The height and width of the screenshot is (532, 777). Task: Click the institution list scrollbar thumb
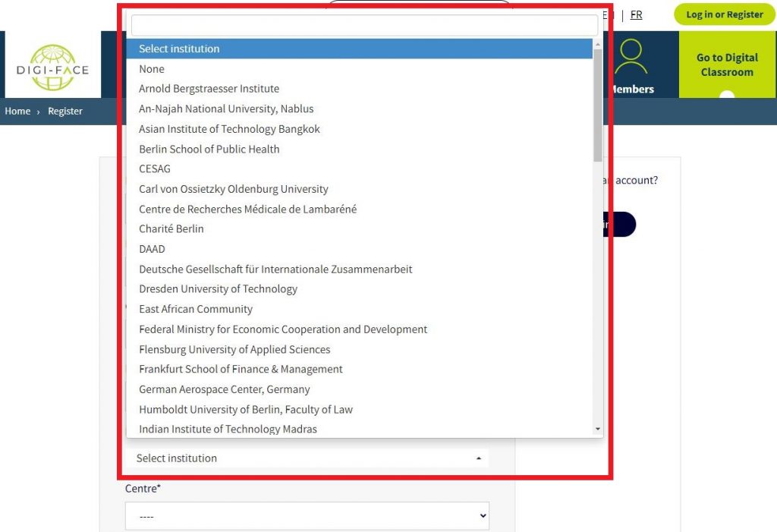[598, 105]
